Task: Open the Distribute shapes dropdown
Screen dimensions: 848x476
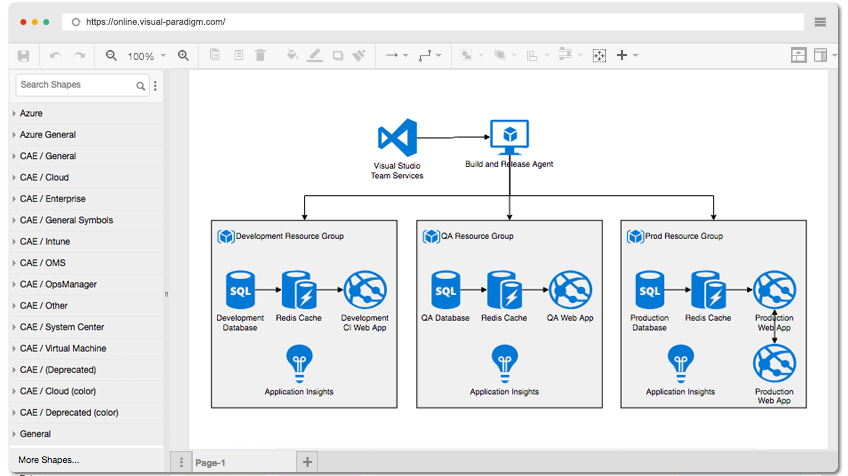Action: tap(570, 55)
